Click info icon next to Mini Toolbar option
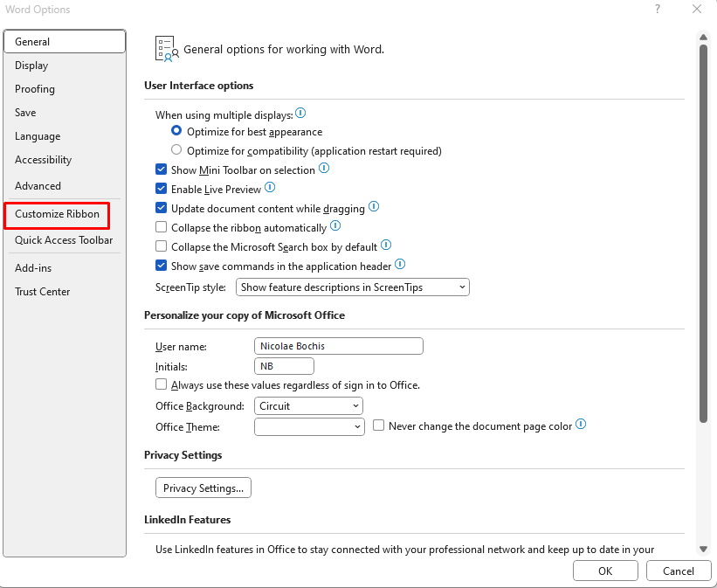The height and width of the screenshot is (588, 717). point(324,169)
